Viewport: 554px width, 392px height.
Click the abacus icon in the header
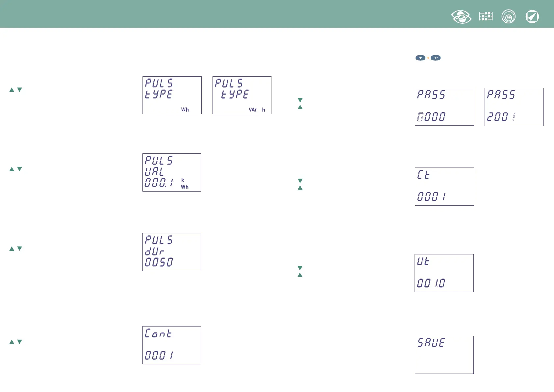(486, 16)
